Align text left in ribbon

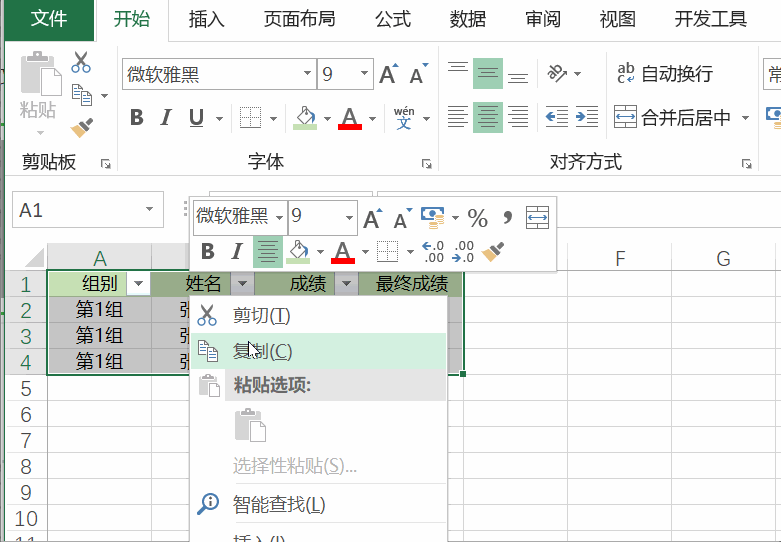[x=458, y=118]
